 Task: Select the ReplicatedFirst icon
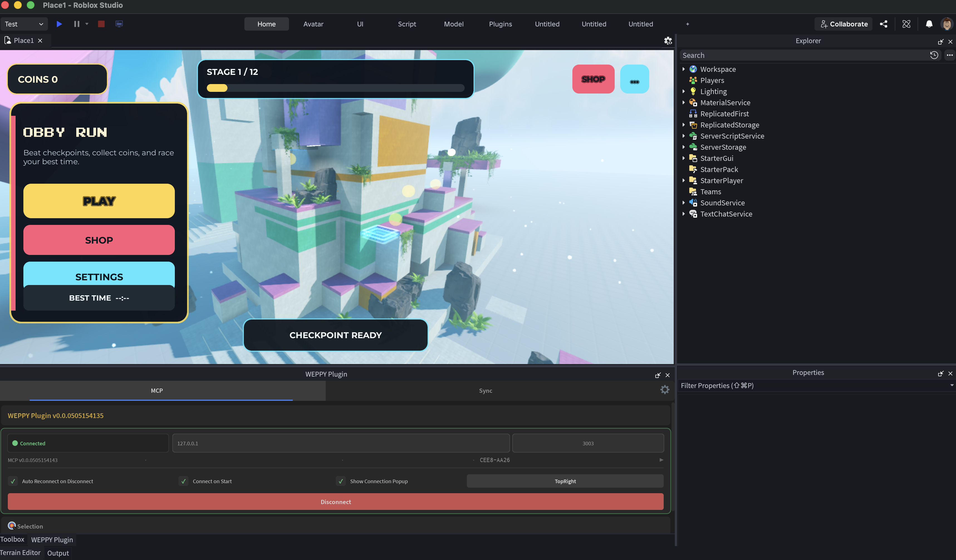pyautogui.click(x=693, y=114)
